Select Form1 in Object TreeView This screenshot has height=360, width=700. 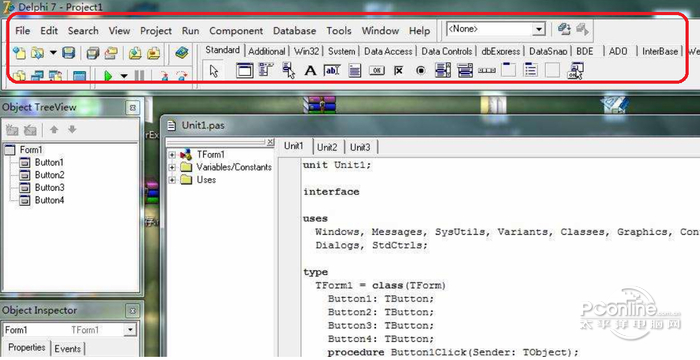[31, 150]
